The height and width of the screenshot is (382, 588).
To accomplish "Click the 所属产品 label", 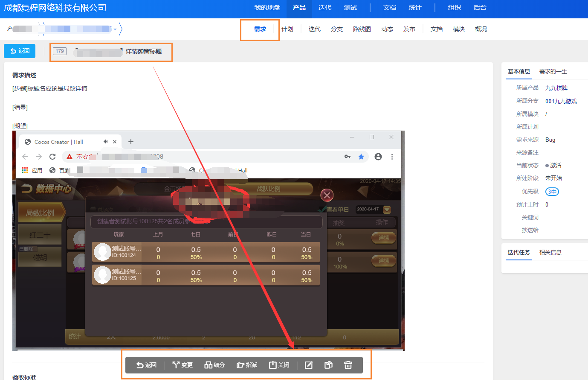I will pyautogui.click(x=527, y=87).
